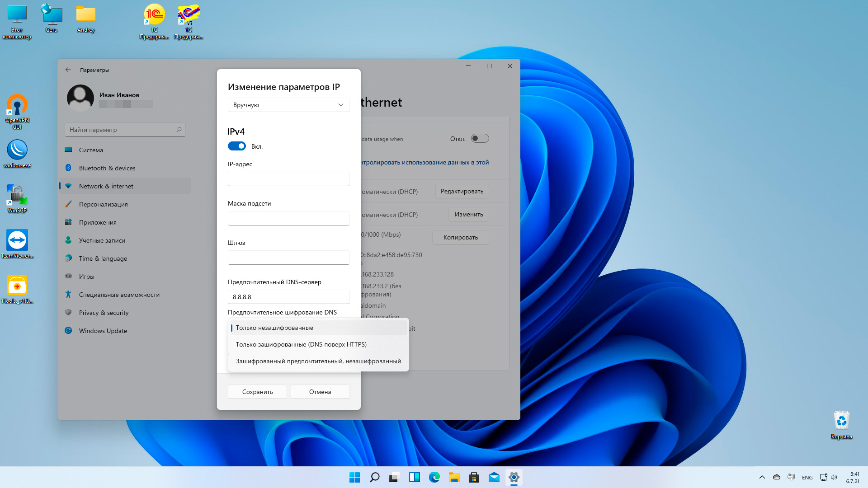Pick Зашифрованный предпочтительный, незашифрованный option
Viewport: 868px width, 488px height.
point(318,361)
